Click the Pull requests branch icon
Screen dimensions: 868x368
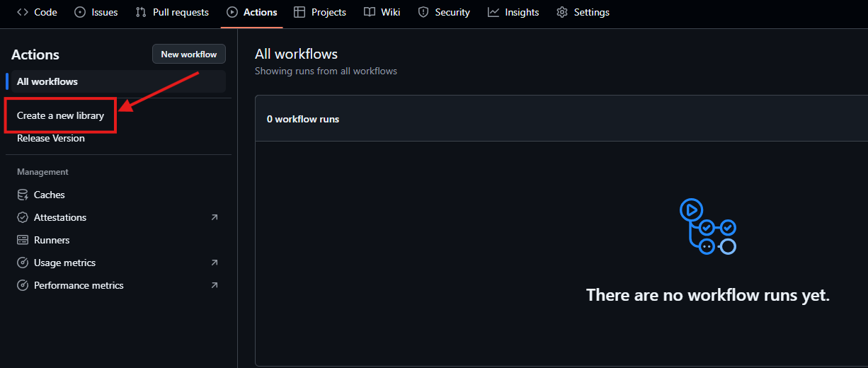tap(141, 12)
